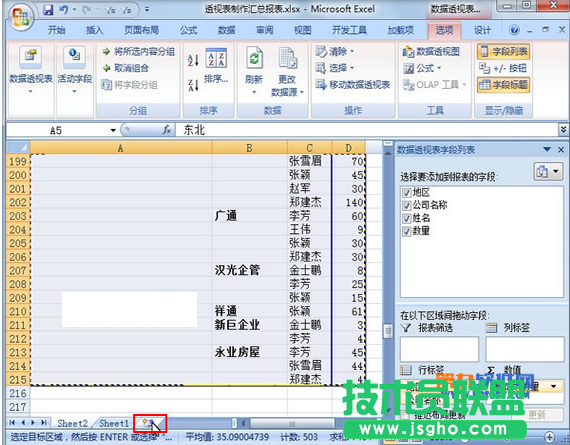This screenshot has width=570, height=445.
Task: Open the 加载项 ribbon tab
Action: (401, 30)
